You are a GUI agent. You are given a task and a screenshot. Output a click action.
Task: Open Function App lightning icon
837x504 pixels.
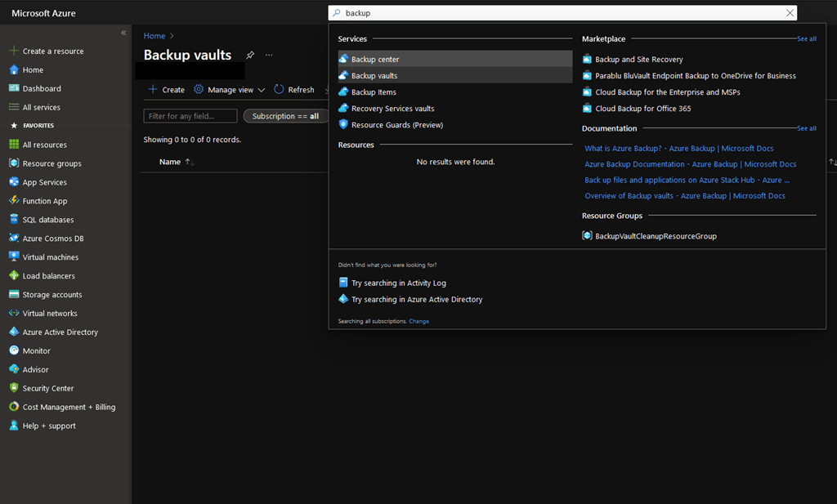point(14,200)
